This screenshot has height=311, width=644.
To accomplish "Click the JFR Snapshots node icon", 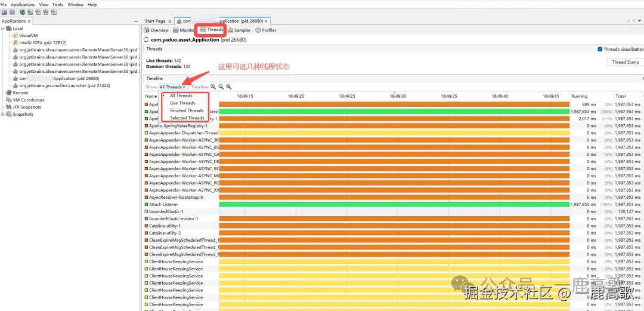I will (x=9, y=107).
